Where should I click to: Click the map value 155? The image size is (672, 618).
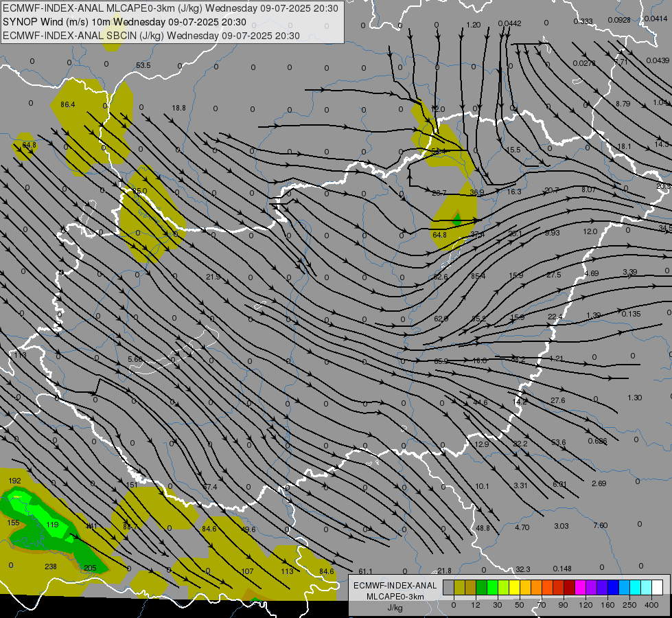pyautogui.click(x=13, y=523)
